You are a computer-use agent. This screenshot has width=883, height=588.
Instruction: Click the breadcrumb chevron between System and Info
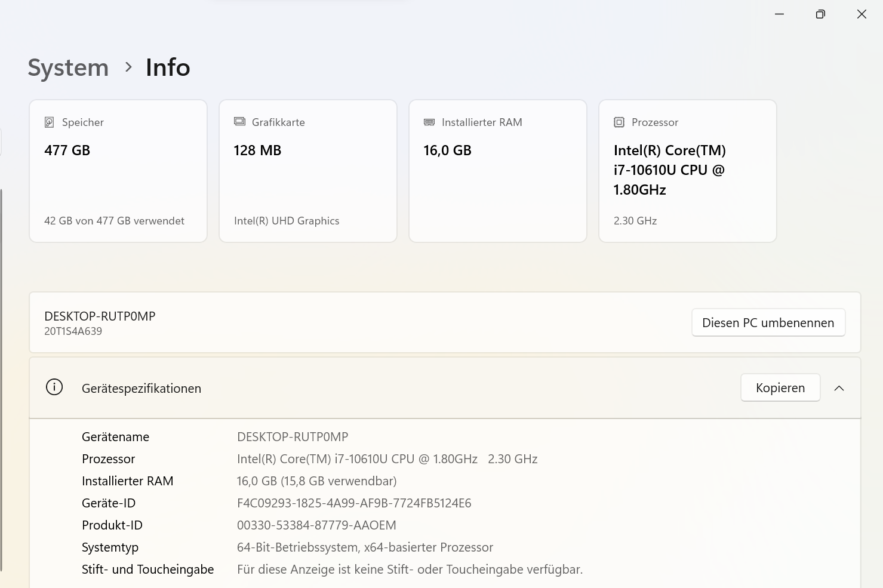coord(128,67)
